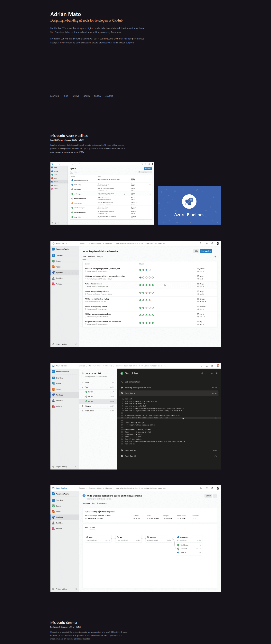Click 'Staging' stage card in #648 run
This screenshot has width=271, height=644.
(159, 539)
